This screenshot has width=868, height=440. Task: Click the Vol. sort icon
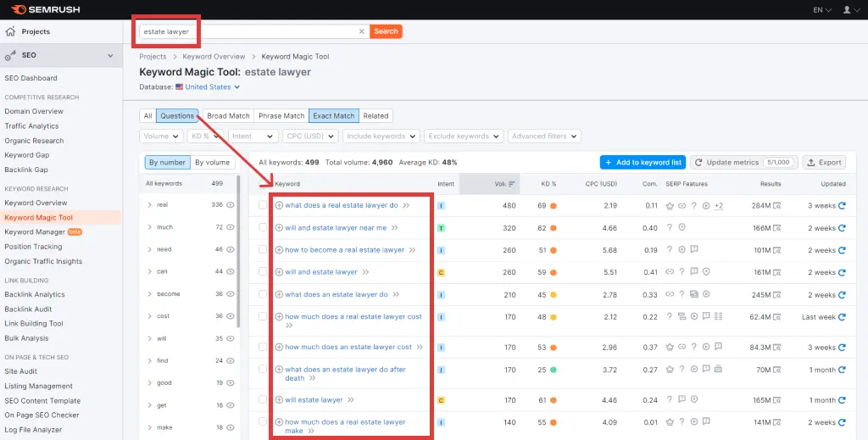pyautogui.click(x=512, y=184)
